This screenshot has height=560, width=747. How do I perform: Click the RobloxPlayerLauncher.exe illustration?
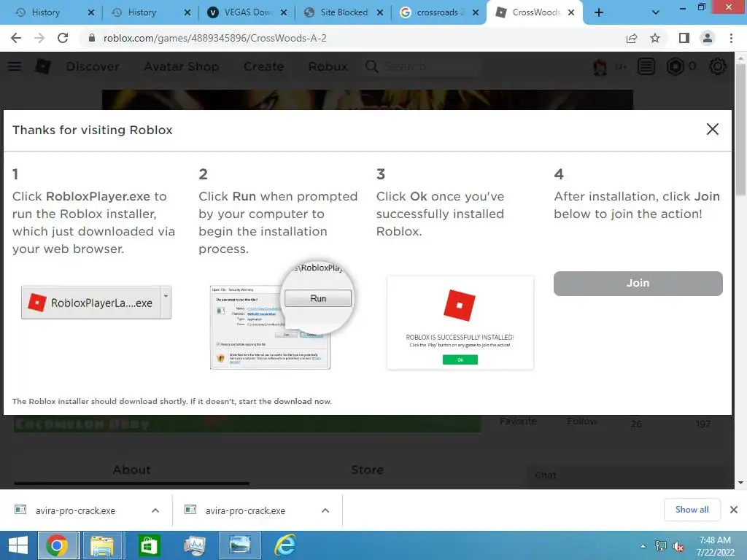pyautogui.click(x=96, y=303)
